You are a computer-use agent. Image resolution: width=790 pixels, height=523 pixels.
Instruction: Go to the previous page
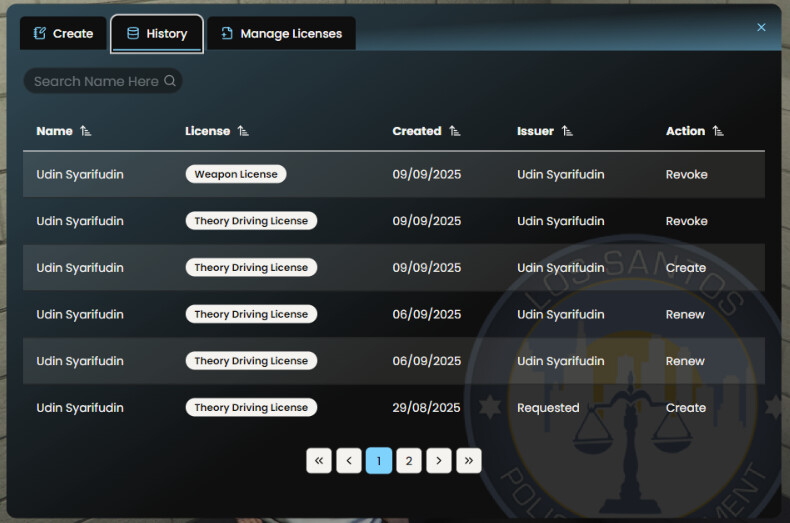(x=348, y=460)
